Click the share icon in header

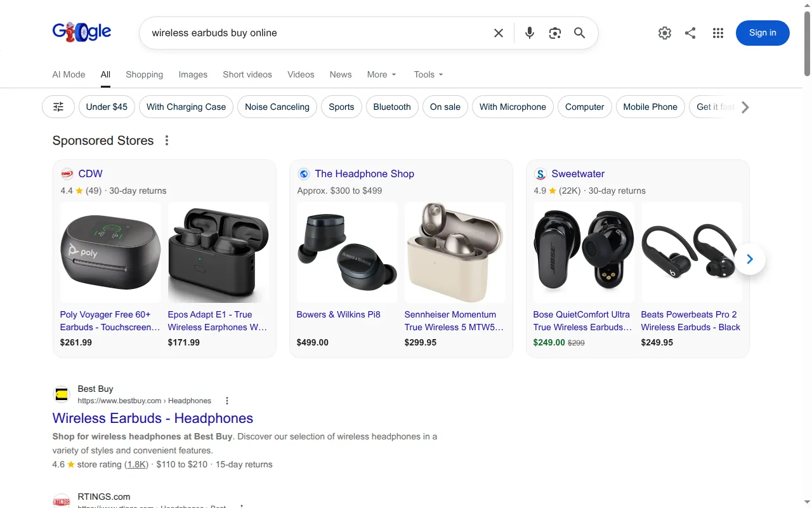[x=691, y=33]
